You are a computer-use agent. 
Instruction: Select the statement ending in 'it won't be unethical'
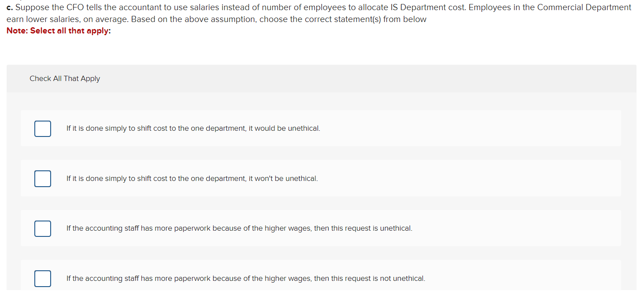pos(192,178)
